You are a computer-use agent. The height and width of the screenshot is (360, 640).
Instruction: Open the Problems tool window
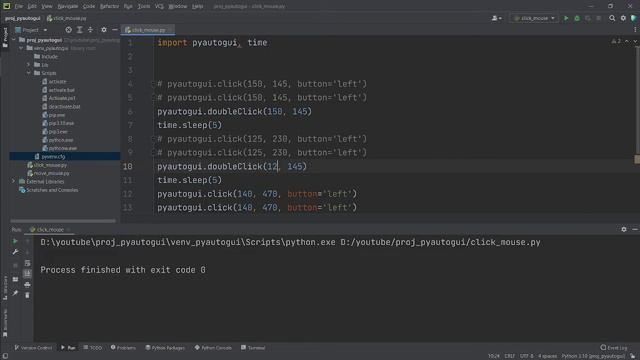[x=123, y=348]
